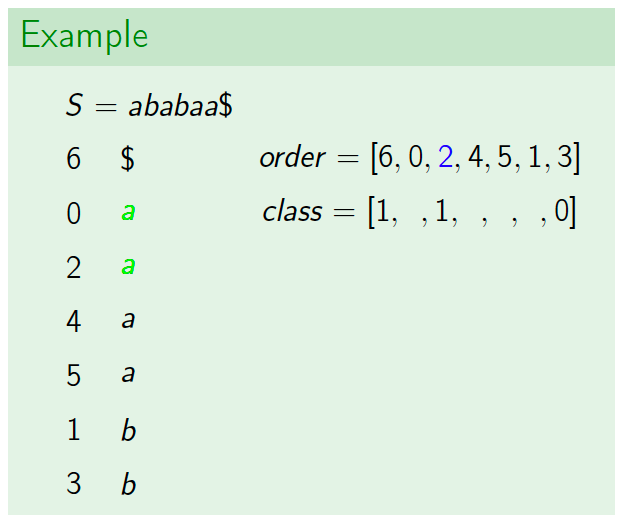Click index 0 in the suffix list
This screenshot has height=515, width=622.
(73, 213)
